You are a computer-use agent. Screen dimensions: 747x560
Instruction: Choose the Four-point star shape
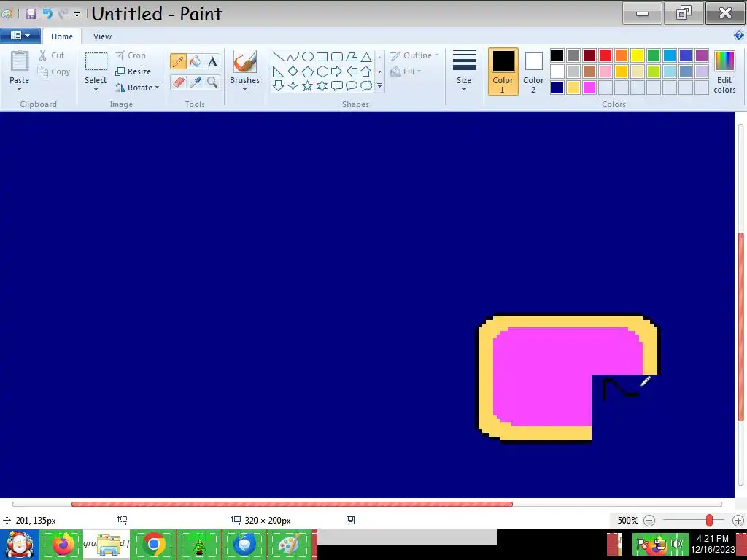[293, 86]
